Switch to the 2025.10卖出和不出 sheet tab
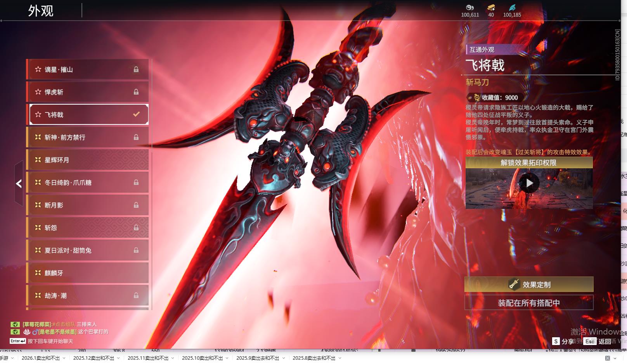627x364 pixels. [x=202, y=358]
